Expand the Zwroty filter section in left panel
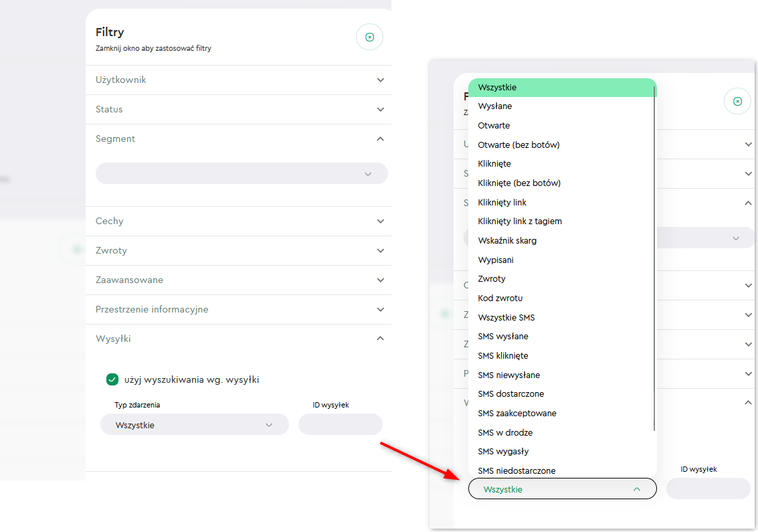The image size is (758, 532). click(x=239, y=250)
